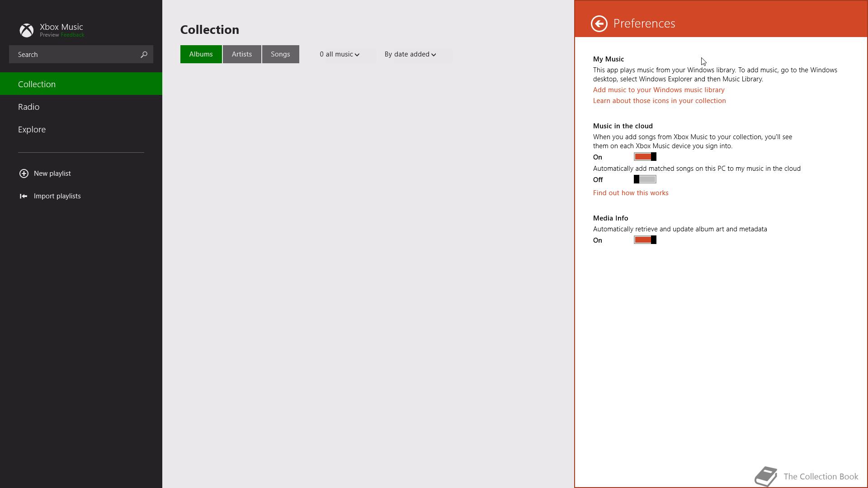868x488 pixels.
Task: Click the Collection page heading
Action: point(210,30)
